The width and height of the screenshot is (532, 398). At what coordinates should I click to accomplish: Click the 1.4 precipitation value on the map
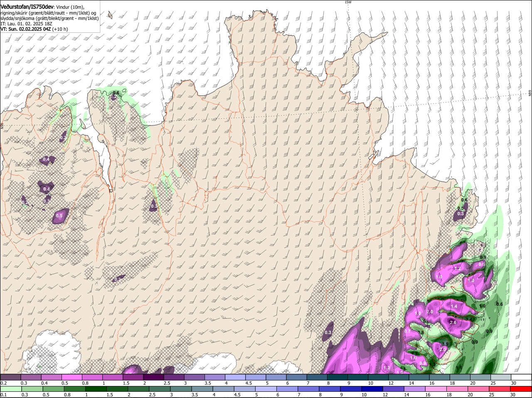pos(454,306)
